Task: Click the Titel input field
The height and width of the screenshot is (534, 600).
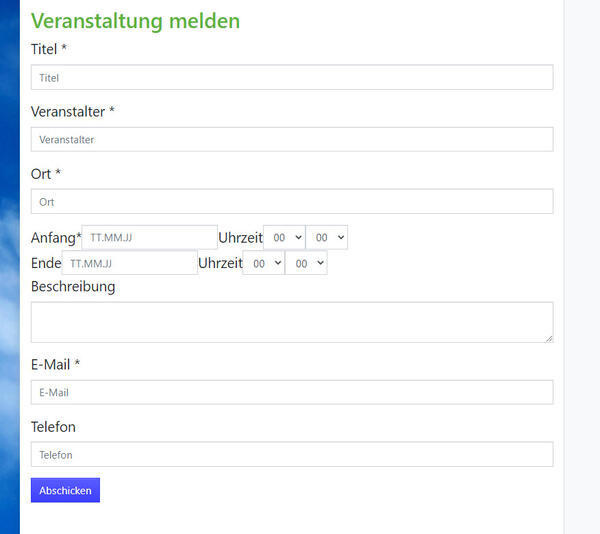Action: [292, 77]
